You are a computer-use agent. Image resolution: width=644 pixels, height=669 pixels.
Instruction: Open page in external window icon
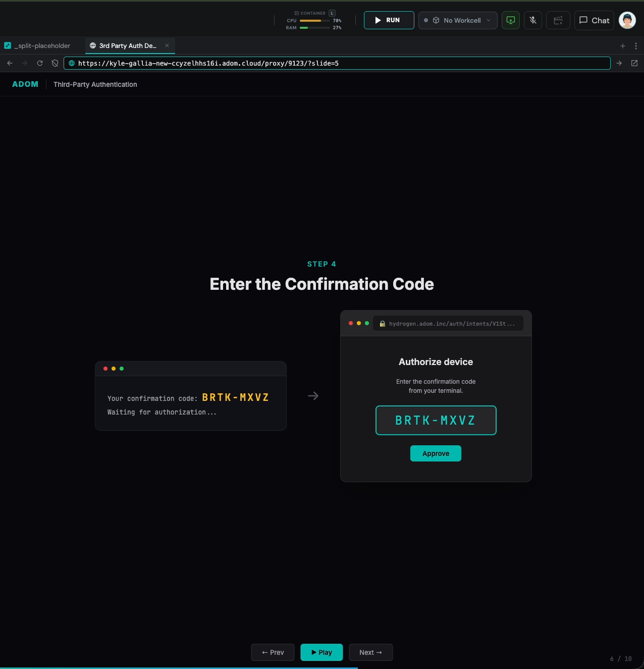tap(634, 63)
